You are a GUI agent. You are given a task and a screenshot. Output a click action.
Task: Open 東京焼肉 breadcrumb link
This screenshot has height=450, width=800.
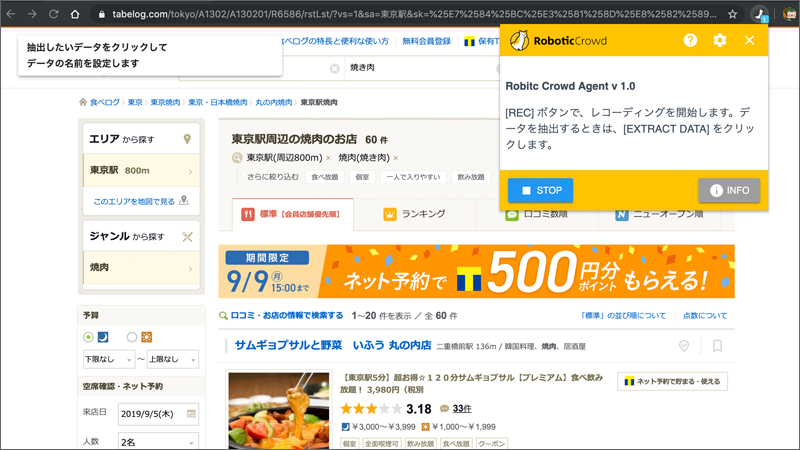165,103
